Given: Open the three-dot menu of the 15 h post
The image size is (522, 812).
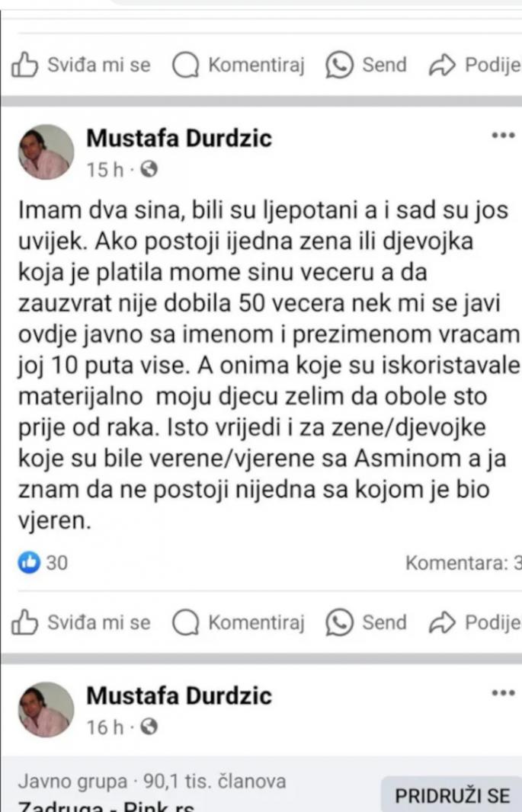Looking at the screenshot, I should (x=503, y=136).
